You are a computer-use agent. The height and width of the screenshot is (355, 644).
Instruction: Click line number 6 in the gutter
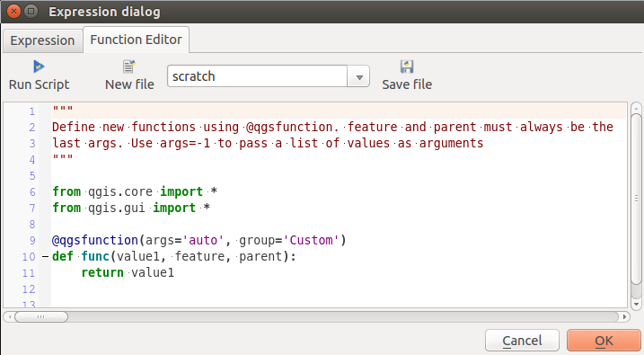coord(32,192)
